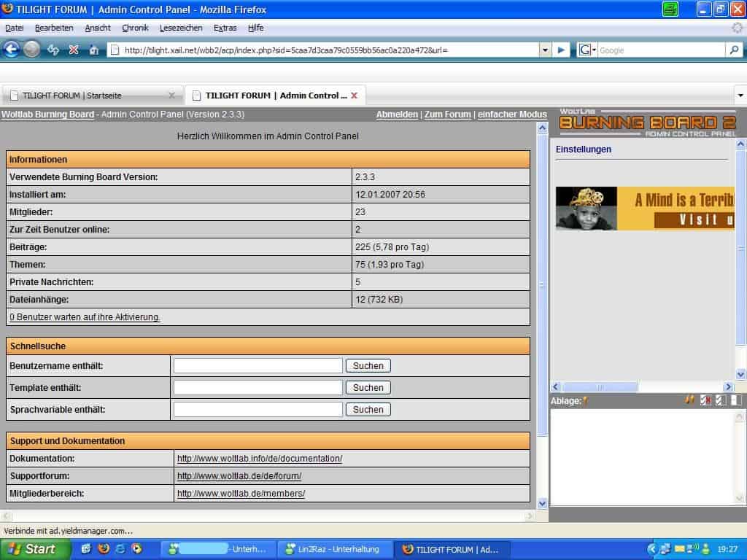Image resolution: width=747 pixels, height=560 pixels.
Task: Expand hidden tray icons with the arrow
Action: tap(651, 549)
